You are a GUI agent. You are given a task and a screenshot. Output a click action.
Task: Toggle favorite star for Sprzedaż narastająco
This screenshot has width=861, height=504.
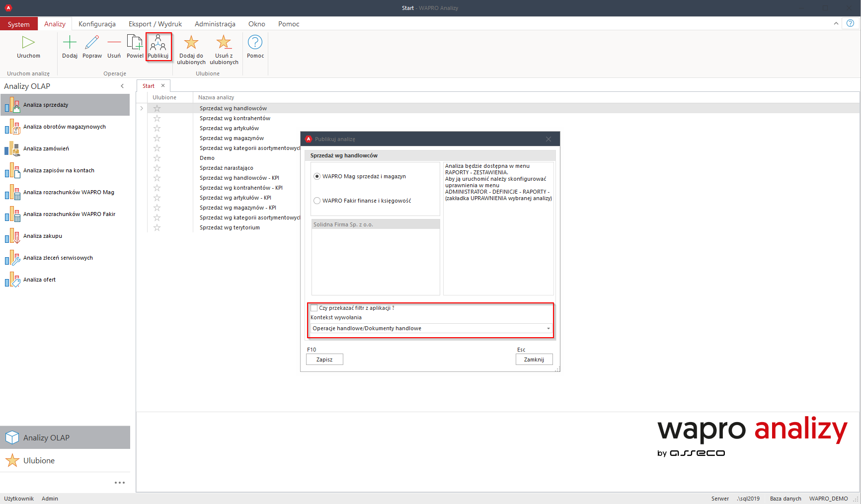(157, 168)
